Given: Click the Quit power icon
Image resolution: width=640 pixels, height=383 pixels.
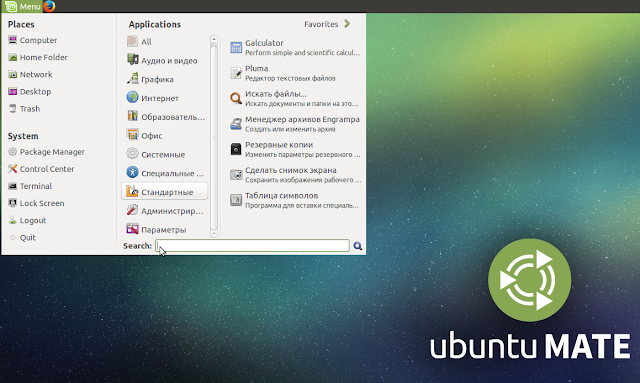Looking at the screenshot, I should coord(13,237).
